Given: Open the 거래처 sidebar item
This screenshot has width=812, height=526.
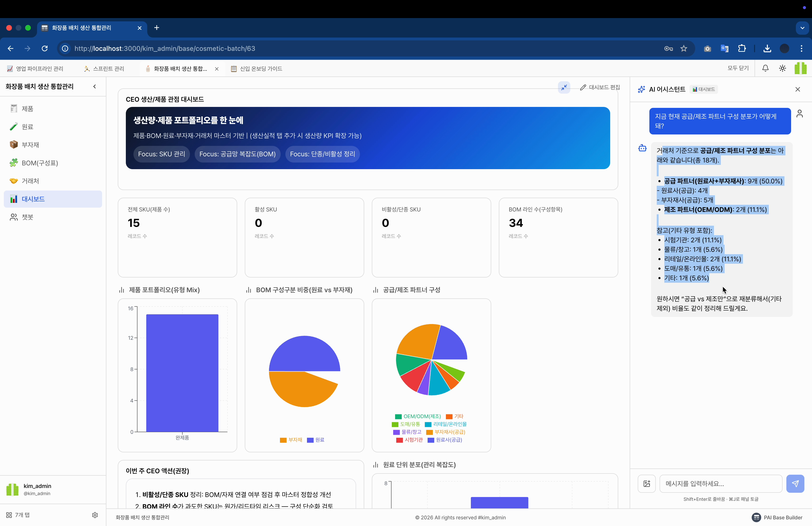Looking at the screenshot, I should pos(30,181).
